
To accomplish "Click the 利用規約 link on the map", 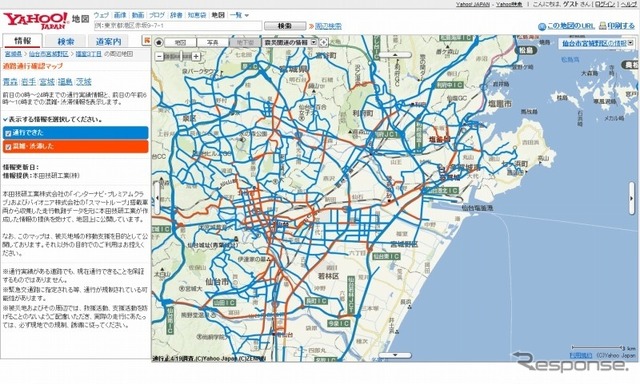I will (x=581, y=355).
